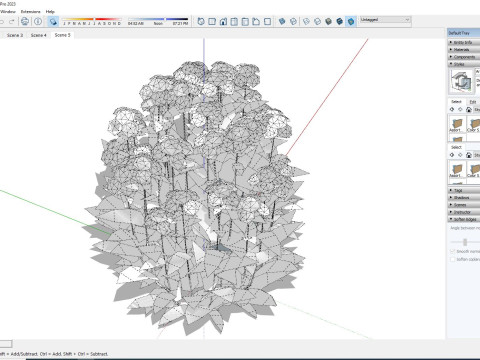Select Wireframe face style
480x360 pixels.
[x=306, y=22]
